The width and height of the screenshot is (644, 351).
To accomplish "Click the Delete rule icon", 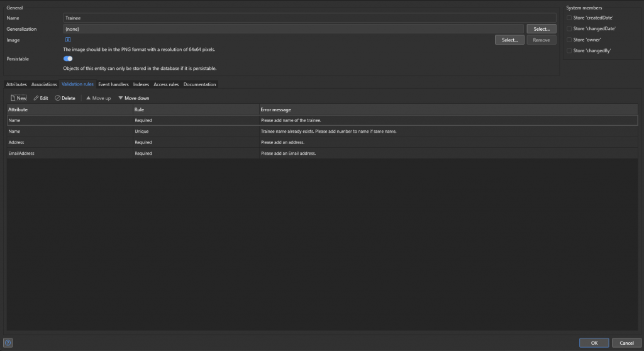I will tap(58, 98).
